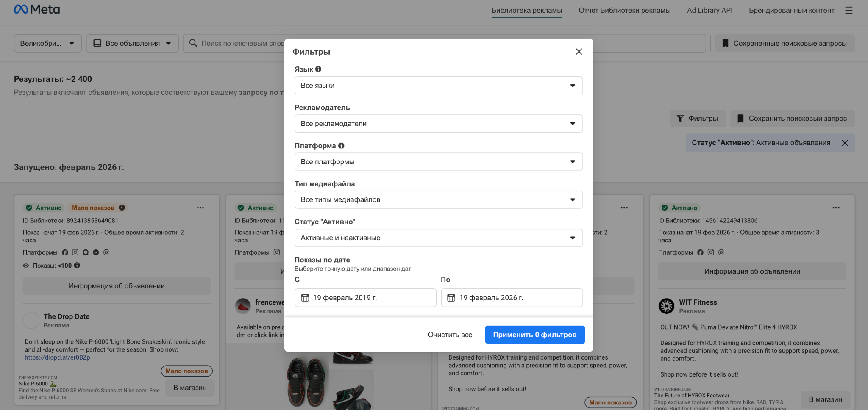868x410 pixels.
Task: Open the Ad Library API menu item
Action: coord(709,10)
